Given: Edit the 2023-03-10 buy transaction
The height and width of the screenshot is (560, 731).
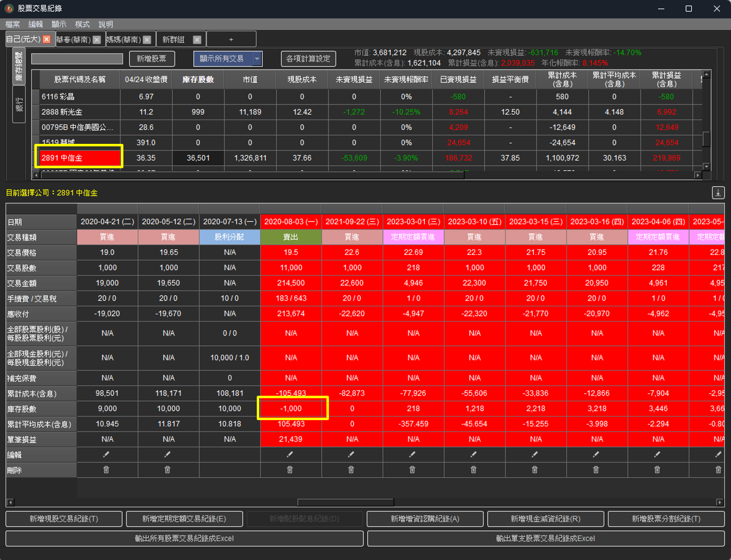Looking at the screenshot, I should pos(473,454).
